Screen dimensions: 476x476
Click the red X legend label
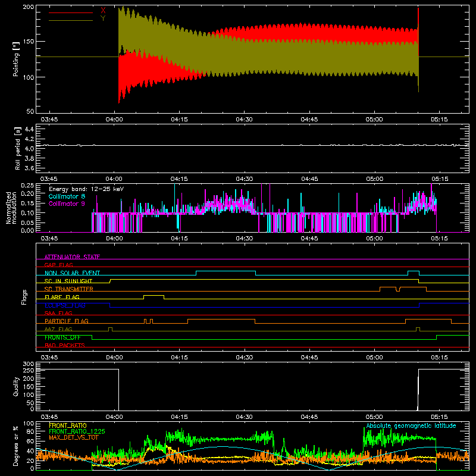coord(103,11)
